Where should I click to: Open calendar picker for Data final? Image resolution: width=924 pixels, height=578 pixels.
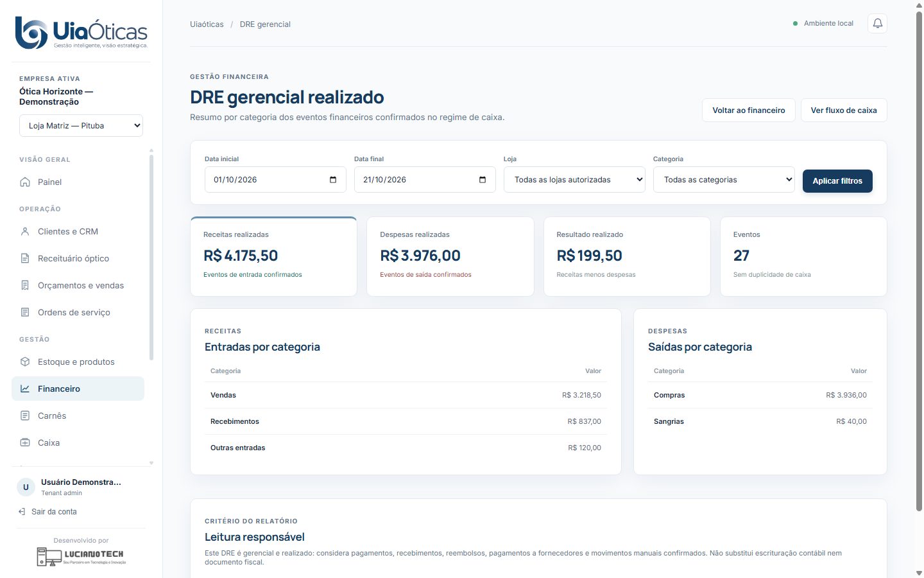[x=483, y=180]
